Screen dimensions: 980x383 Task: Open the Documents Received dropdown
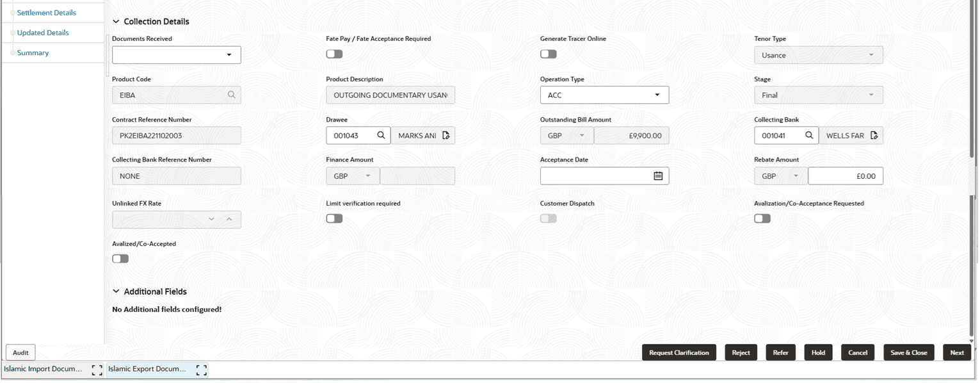point(230,54)
